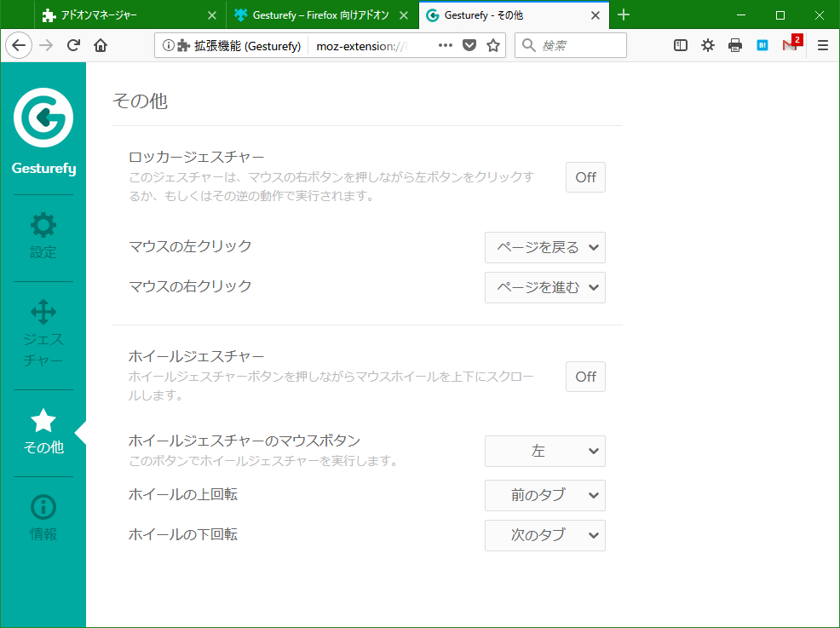This screenshot has width=840, height=628.
Task: Click the 検索 search field
Action: [571, 45]
